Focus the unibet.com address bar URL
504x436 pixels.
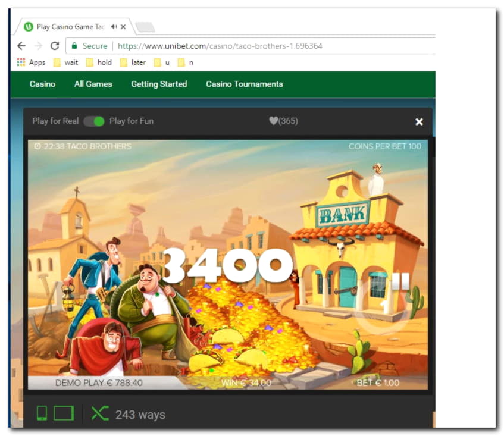tap(220, 46)
